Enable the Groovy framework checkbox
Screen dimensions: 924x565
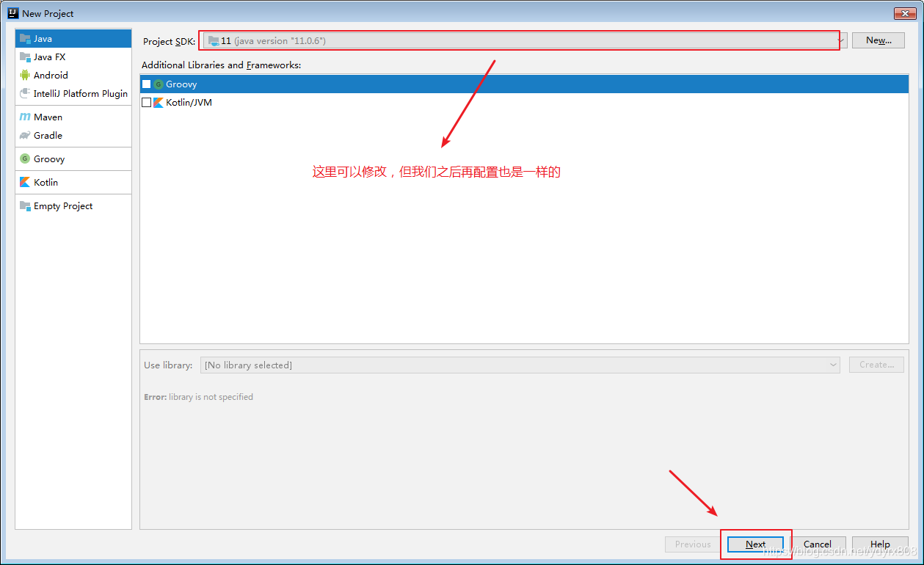pyautogui.click(x=146, y=84)
